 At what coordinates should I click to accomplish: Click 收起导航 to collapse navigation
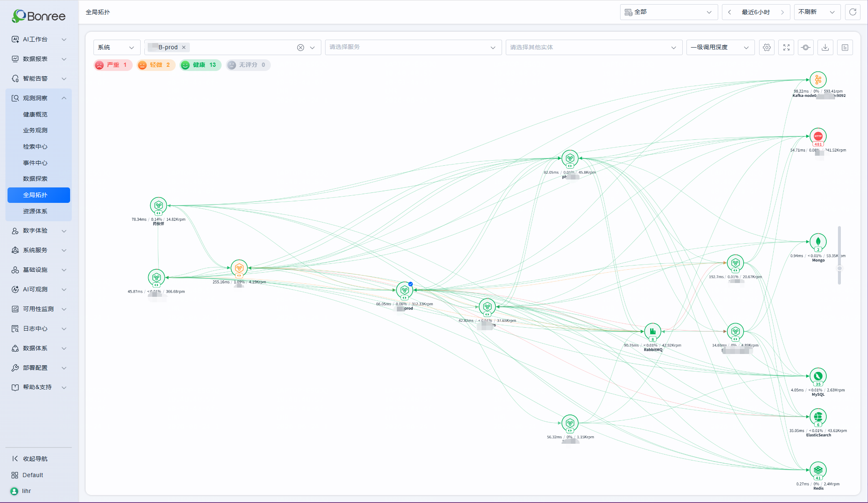[35, 459]
